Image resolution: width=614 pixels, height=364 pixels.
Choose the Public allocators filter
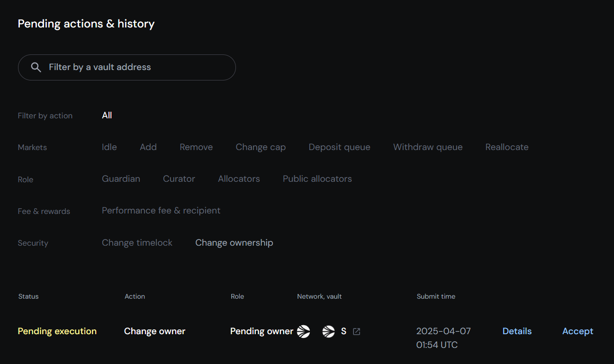tap(317, 179)
